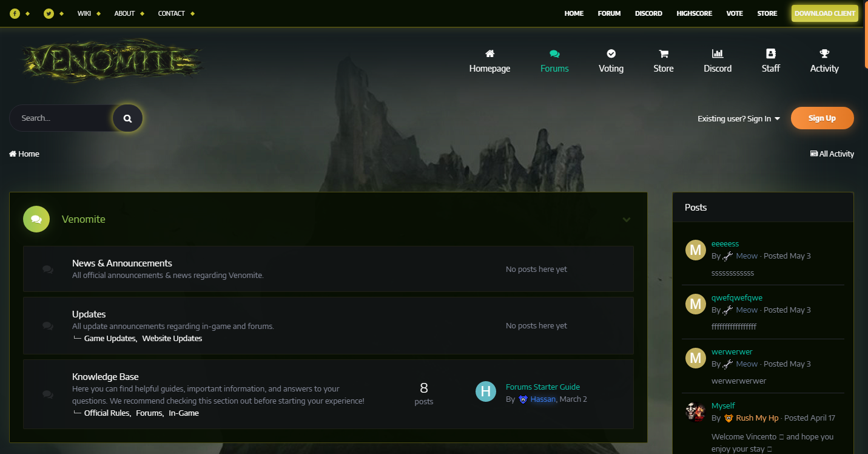The image size is (868, 454).
Task: Click the Discord bar chart icon
Action: coord(718,53)
